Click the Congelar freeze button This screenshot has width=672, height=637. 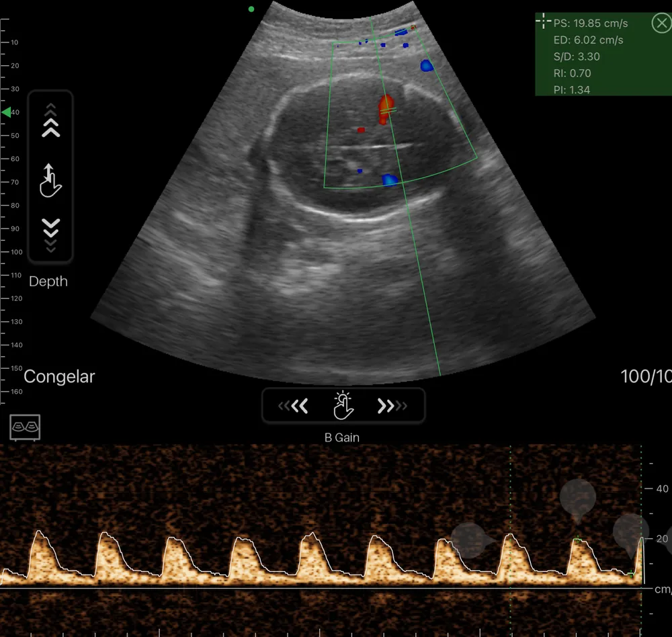59,376
